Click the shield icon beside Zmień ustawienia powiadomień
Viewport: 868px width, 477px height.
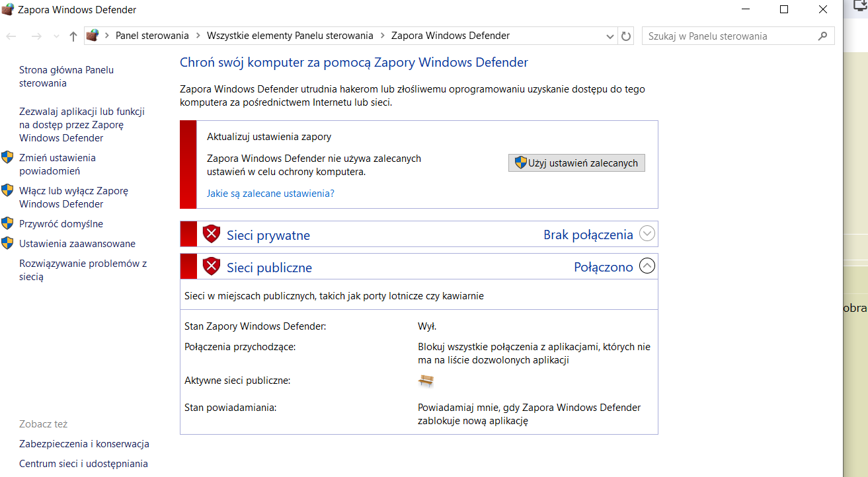tap(7, 157)
